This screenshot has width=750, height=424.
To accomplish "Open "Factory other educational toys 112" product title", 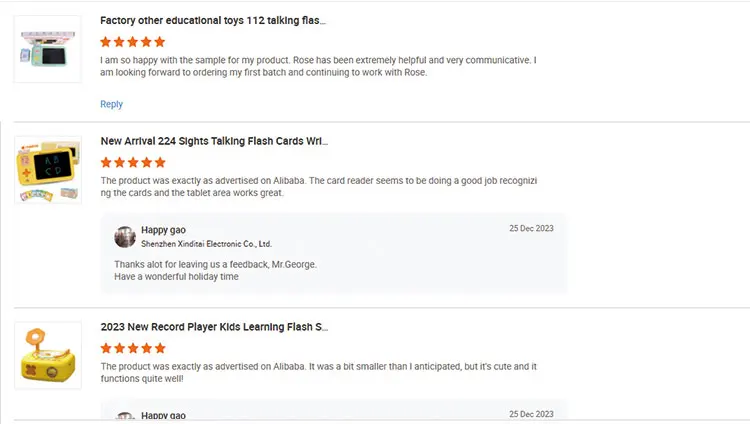I will tap(213, 20).
